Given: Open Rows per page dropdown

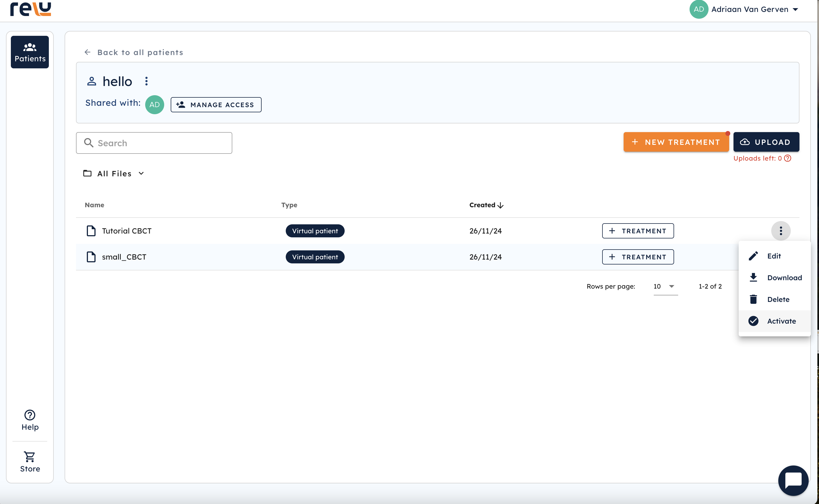Looking at the screenshot, I should pyautogui.click(x=665, y=286).
